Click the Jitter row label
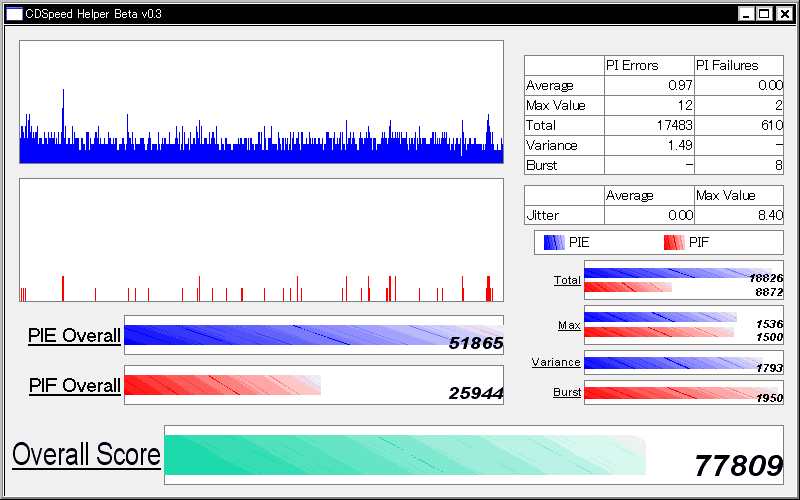 (x=564, y=215)
